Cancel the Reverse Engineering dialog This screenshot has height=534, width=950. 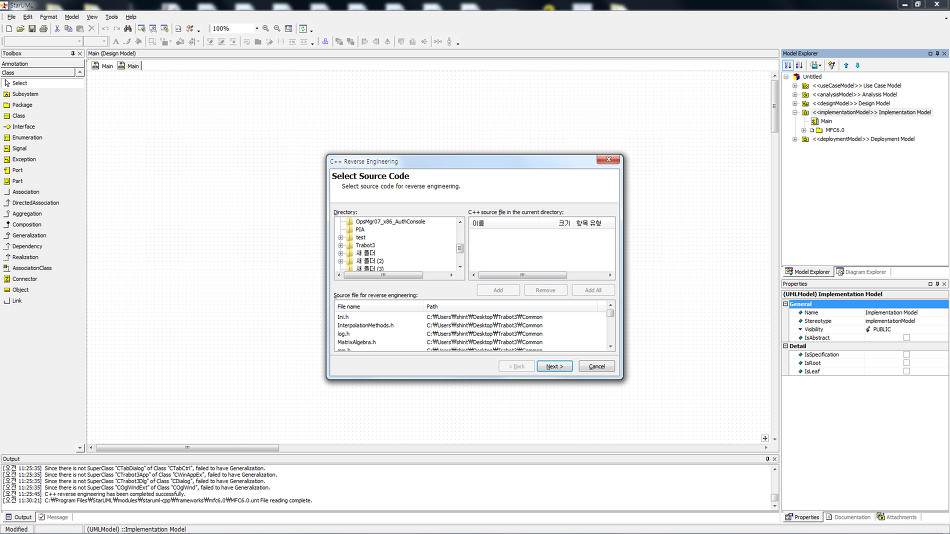[x=596, y=366]
